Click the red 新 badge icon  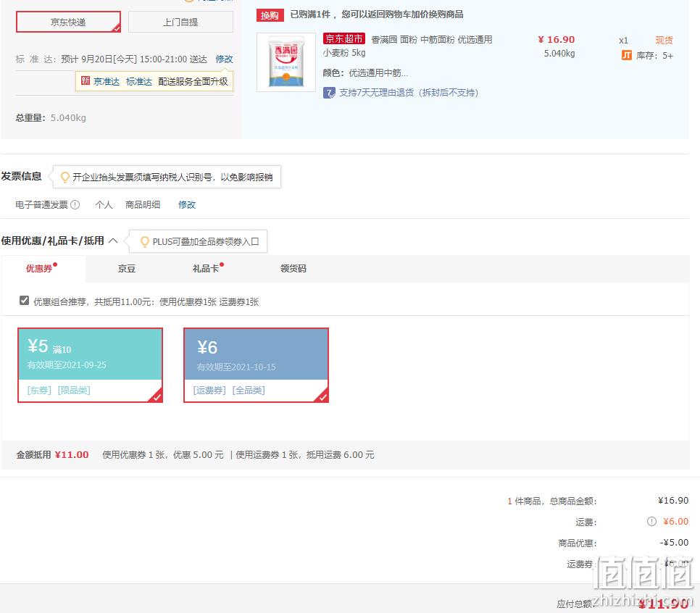(x=86, y=81)
